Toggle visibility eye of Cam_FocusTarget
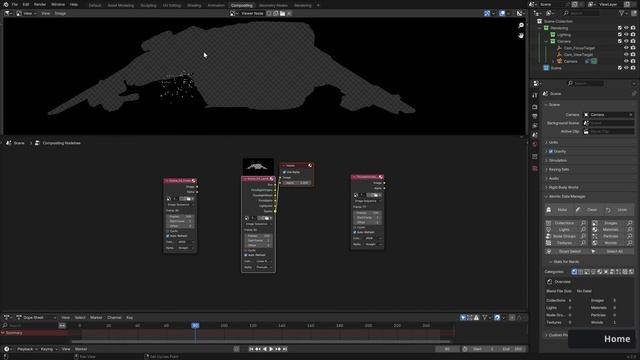The width and height of the screenshot is (640, 360). point(626,48)
